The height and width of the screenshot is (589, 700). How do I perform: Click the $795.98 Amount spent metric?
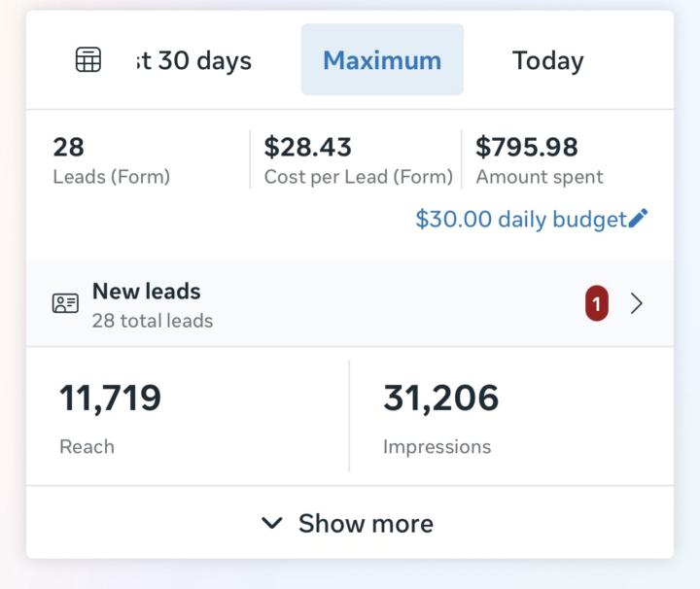point(540,160)
